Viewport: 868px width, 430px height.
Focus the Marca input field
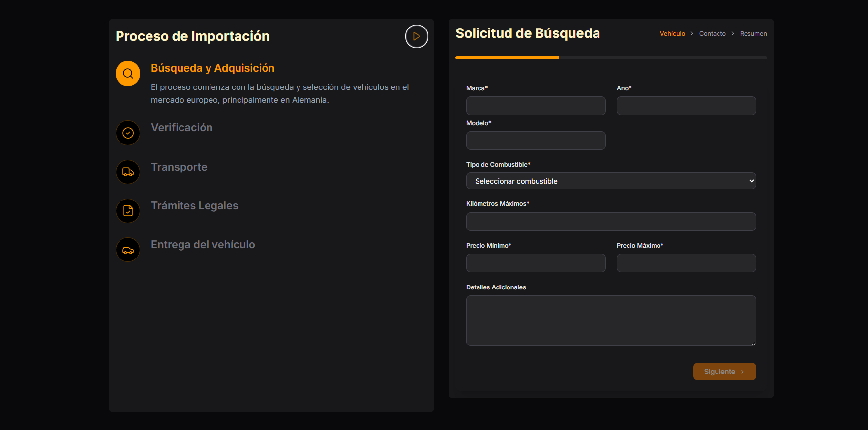pyautogui.click(x=536, y=106)
